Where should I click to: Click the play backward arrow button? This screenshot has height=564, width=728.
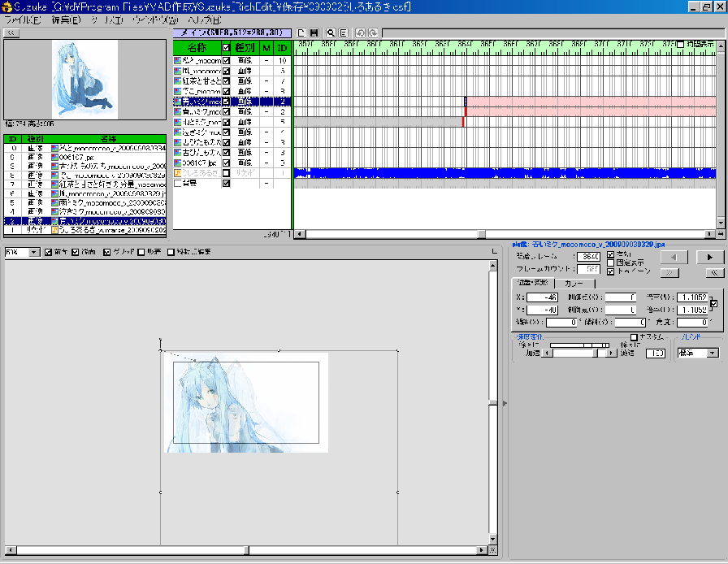point(674,257)
